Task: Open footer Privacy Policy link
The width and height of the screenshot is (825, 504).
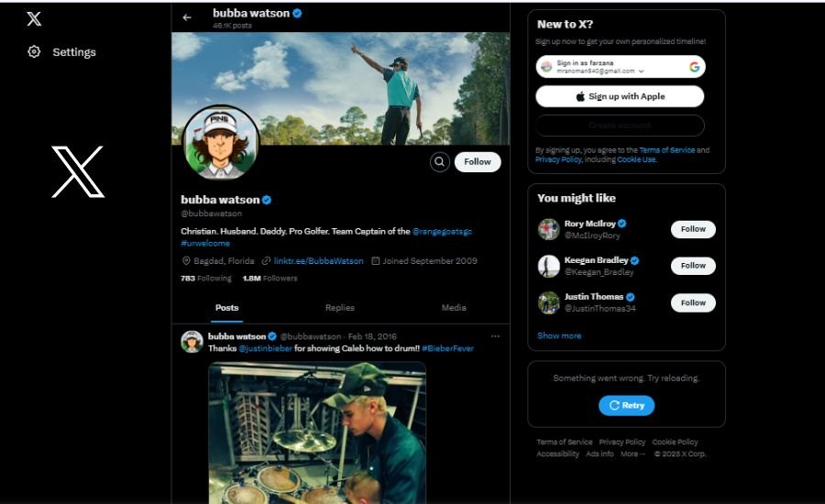Action: click(621, 442)
